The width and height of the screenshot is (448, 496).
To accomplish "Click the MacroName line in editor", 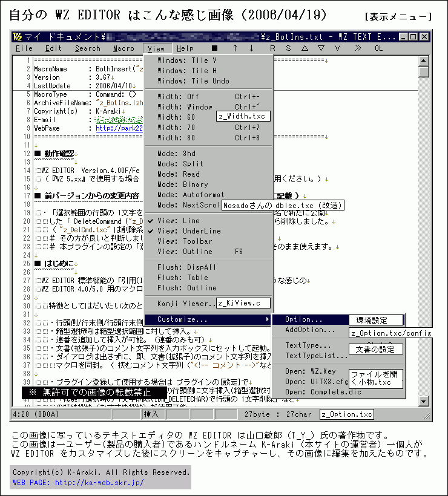I will (88, 69).
